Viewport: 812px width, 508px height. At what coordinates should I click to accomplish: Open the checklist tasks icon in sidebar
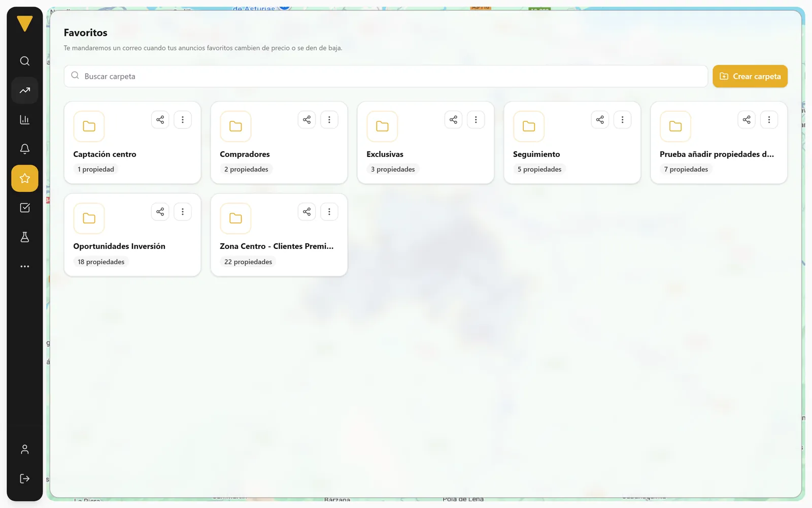pos(24,208)
